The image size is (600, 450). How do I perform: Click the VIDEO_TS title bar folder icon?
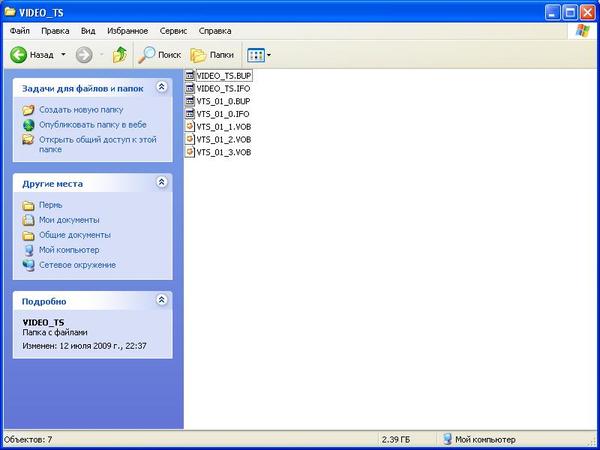coord(10,12)
